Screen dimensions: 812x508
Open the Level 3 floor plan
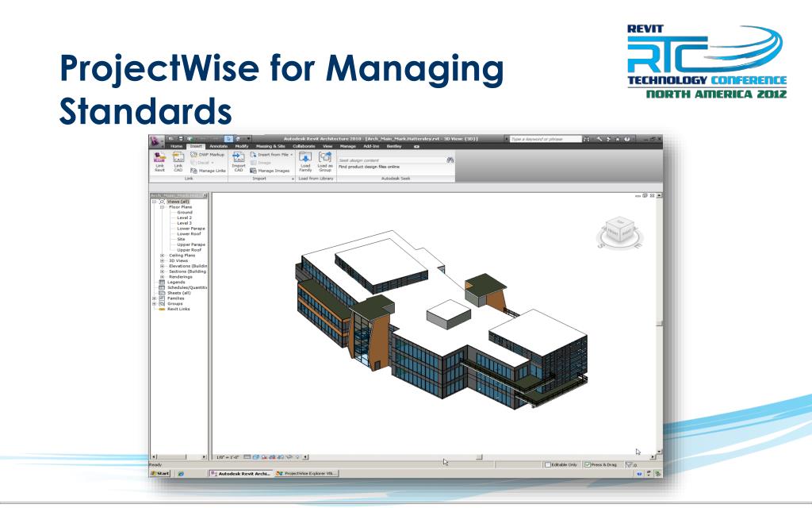[184, 223]
